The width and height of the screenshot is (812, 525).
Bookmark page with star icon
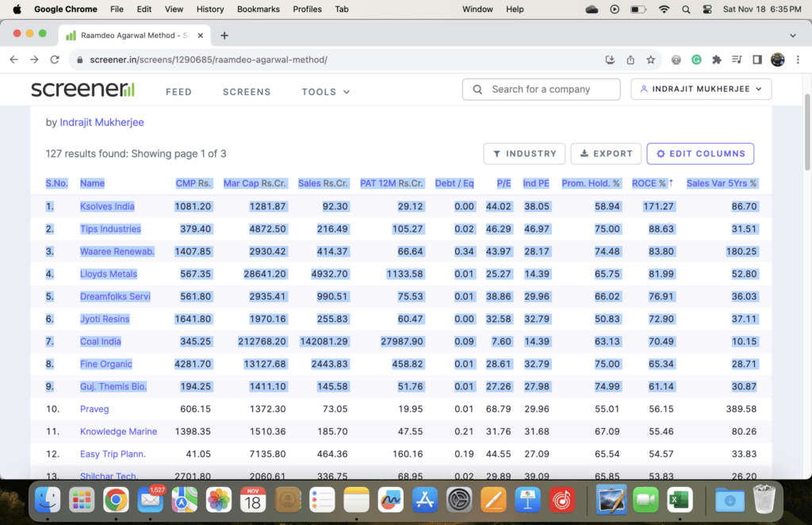pos(650,59)
